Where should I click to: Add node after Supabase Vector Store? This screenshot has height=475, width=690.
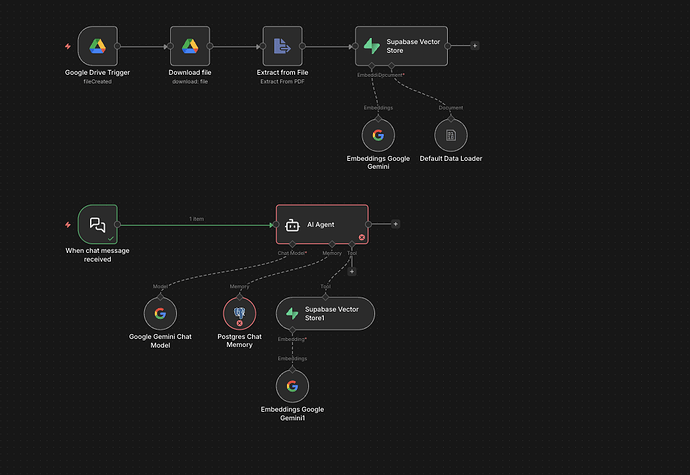click(x=475, y=45)
